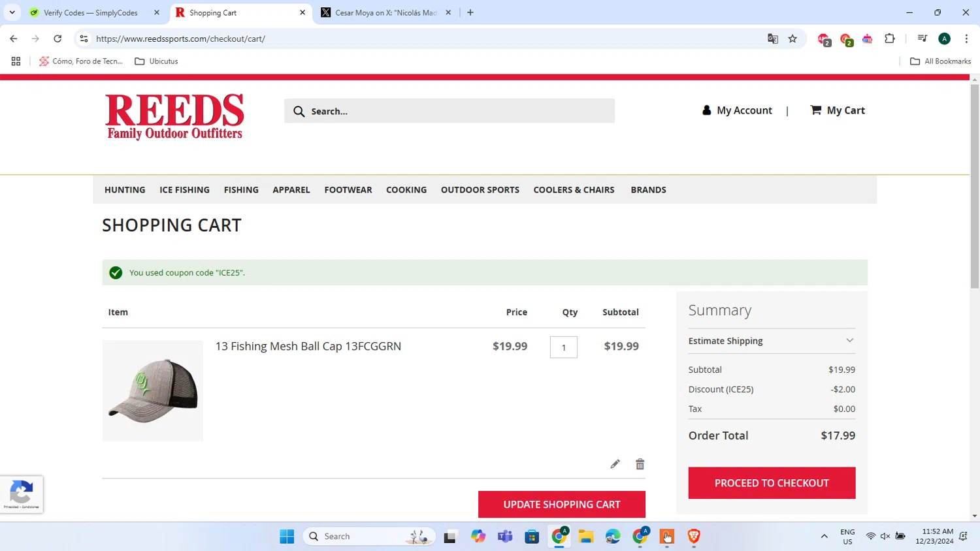Screen dimensions: 980x551
Task: Click UPDATE SHOPPING CART
Action: click(562, 505)
